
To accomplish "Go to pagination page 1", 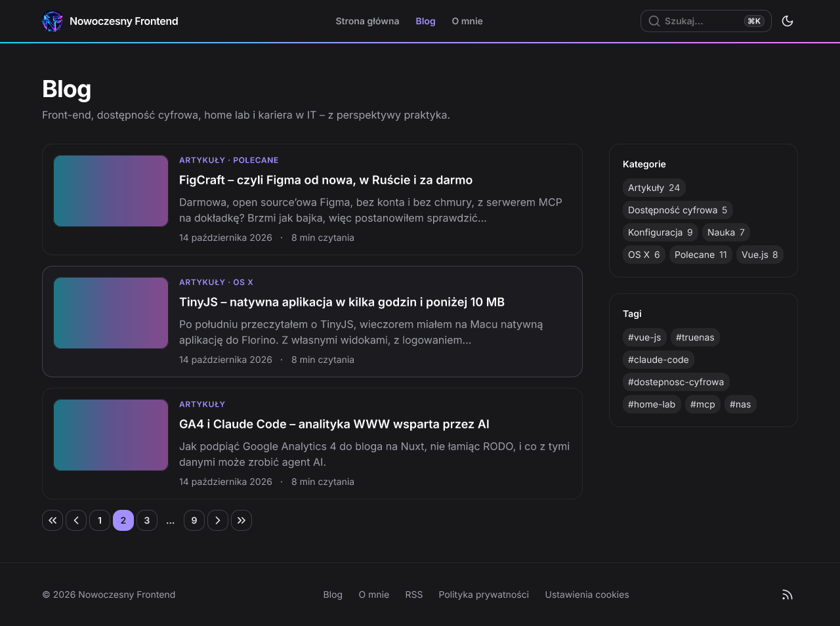I will tap(100, 520).
